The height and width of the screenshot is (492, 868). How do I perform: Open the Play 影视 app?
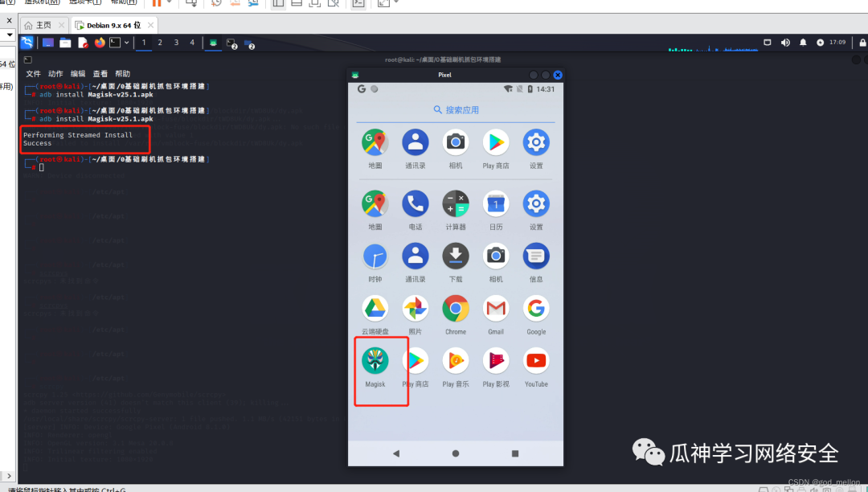[x=495, y=361]
